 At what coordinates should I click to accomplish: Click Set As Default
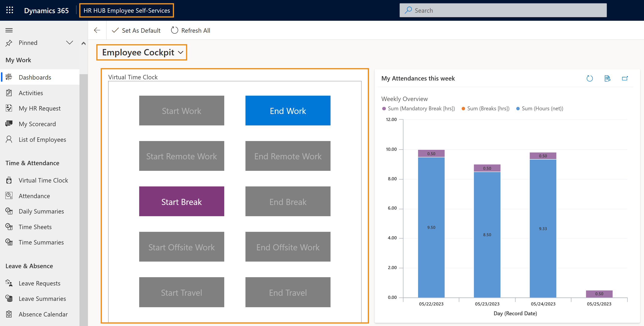pyautogui.click(x=136, y=30)
